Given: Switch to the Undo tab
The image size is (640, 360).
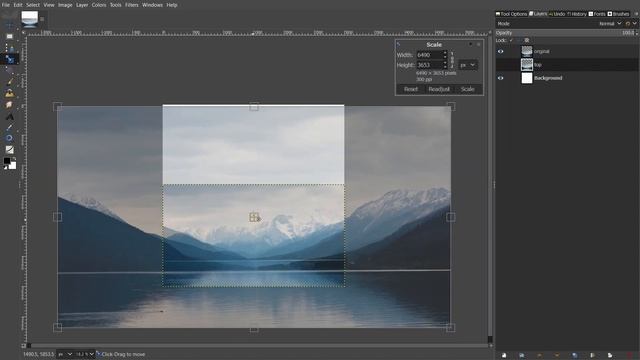Looking at the screenshot, I should [x=557, y=14].
